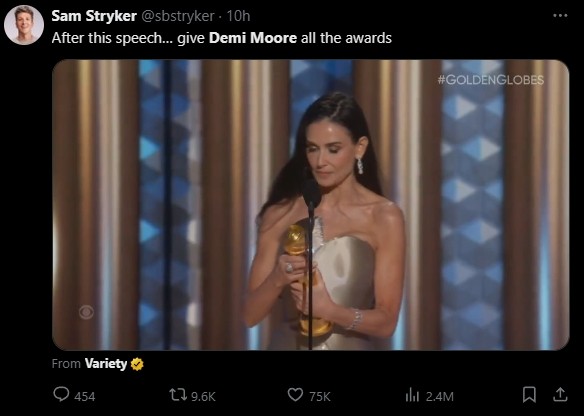Click the #GOLDENGLOBES watermark in video

point(491,80)
